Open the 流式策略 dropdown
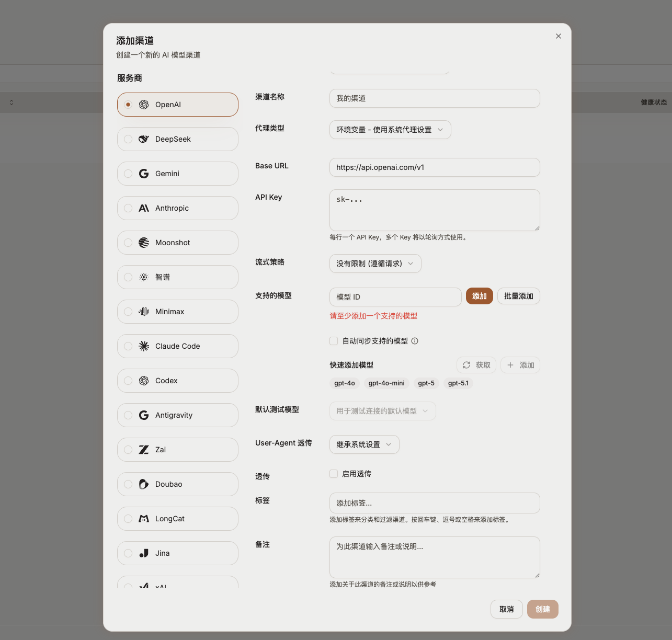Viewport: 672px width, 640px height. pyautogui.click(x=375, y=264)
